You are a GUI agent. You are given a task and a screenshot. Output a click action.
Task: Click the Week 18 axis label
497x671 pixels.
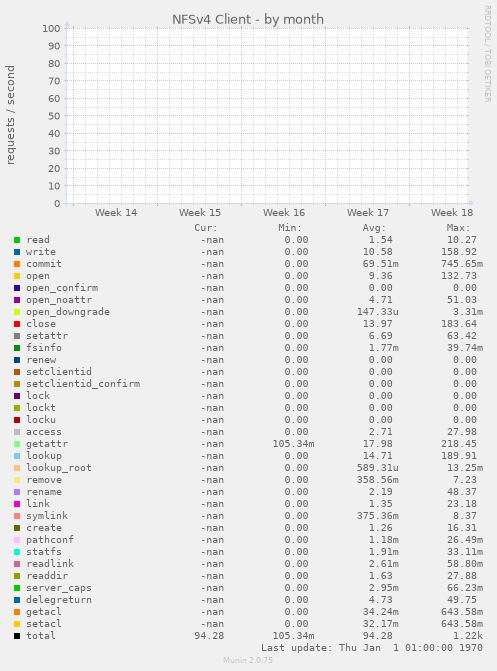pyautogui.click(x=452, y=213)
